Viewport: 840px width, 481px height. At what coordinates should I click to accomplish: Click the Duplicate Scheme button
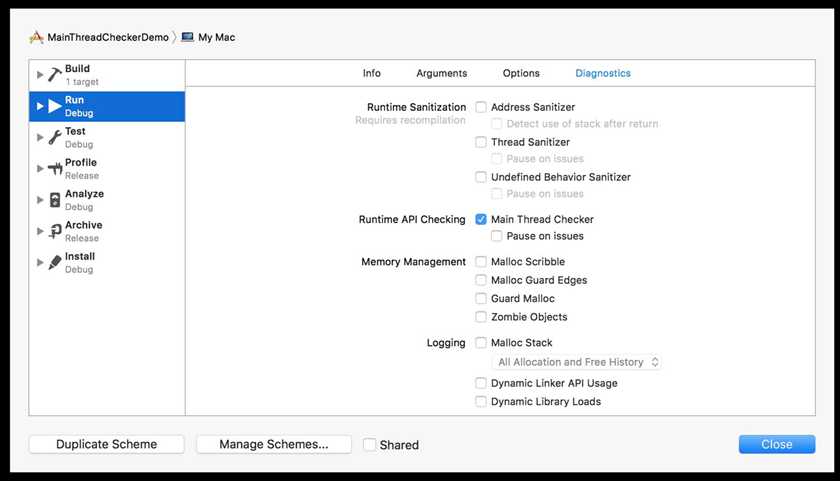point(107,444)
